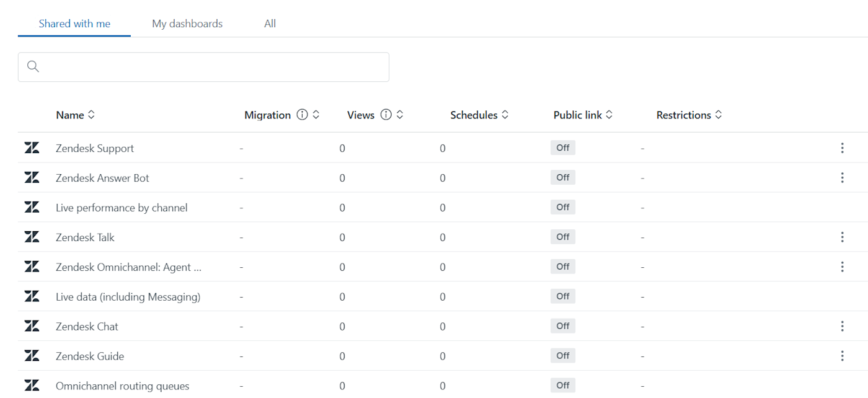Click the Zendesk logo beside Live performance by channel

[32, 207]
